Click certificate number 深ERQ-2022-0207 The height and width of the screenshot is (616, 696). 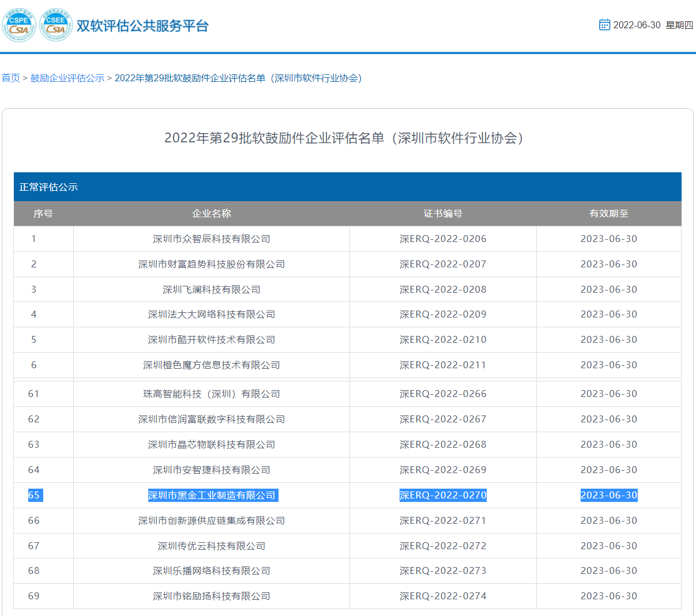point(443,264)
